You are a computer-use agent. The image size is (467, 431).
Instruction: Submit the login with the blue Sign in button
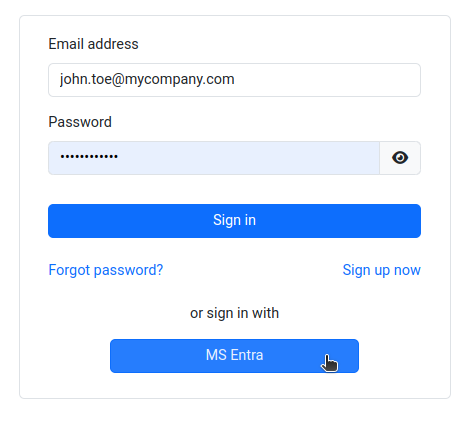tap(234, 221)
